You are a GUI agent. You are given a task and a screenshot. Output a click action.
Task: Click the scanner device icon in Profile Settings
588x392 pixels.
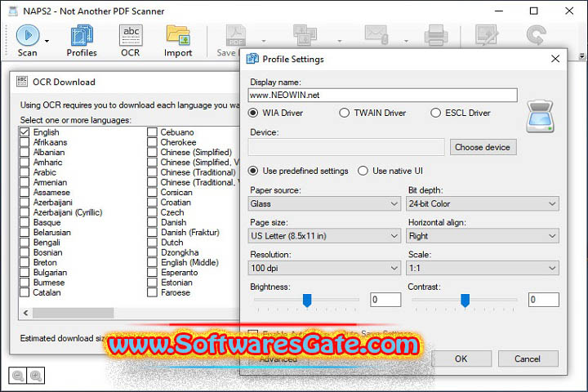(x=540, y=116)
